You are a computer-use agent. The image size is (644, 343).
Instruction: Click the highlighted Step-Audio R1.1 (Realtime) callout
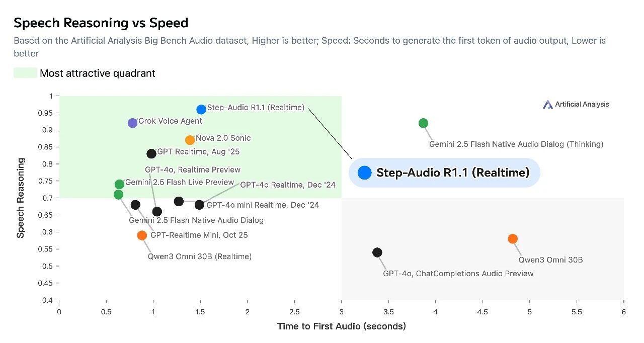point(444,173)
